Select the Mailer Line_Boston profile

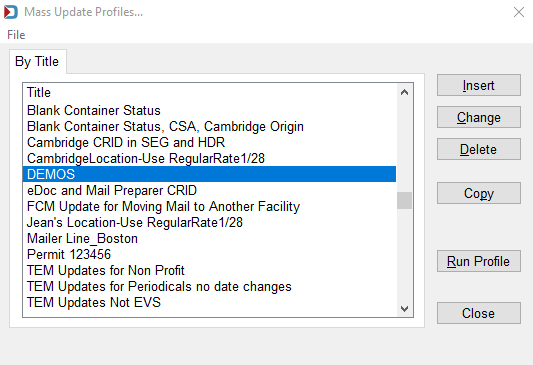[x=209, y=239]
